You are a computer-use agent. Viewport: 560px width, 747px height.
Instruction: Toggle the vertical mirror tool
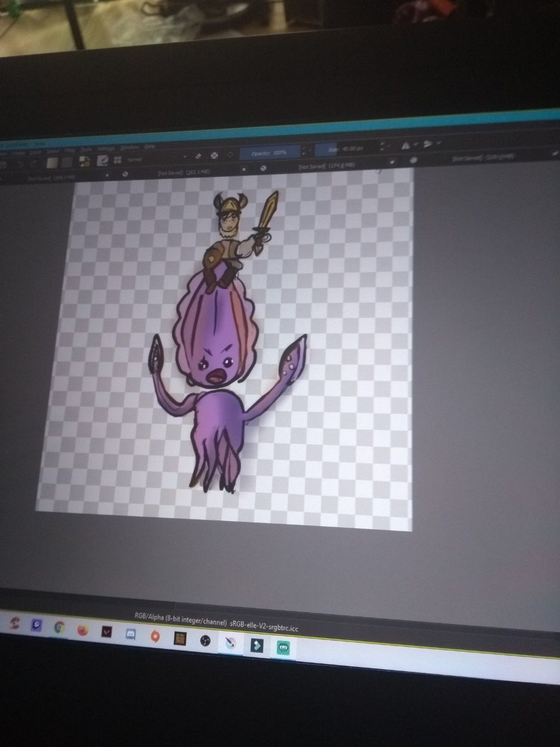click(x=427, y=144)
